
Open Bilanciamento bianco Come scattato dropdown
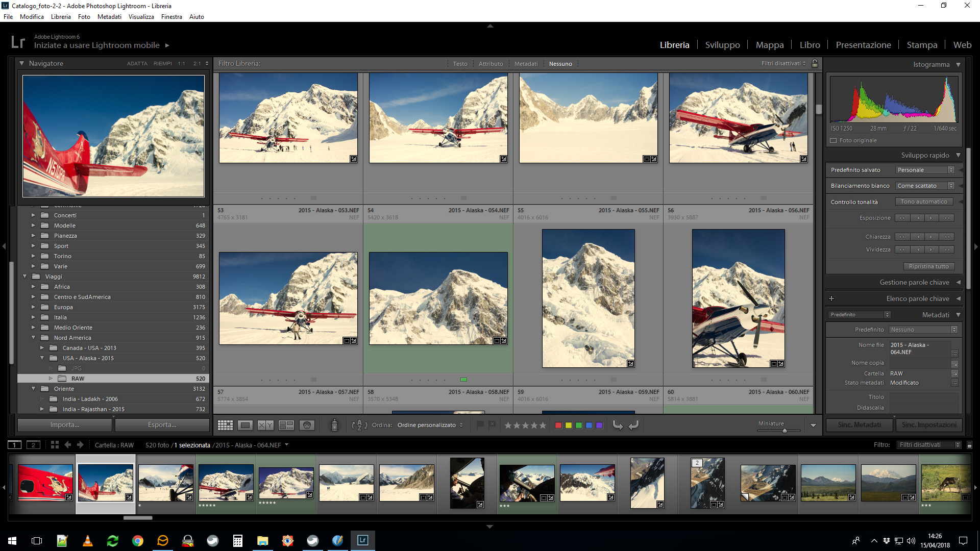(x=925, y=186)
